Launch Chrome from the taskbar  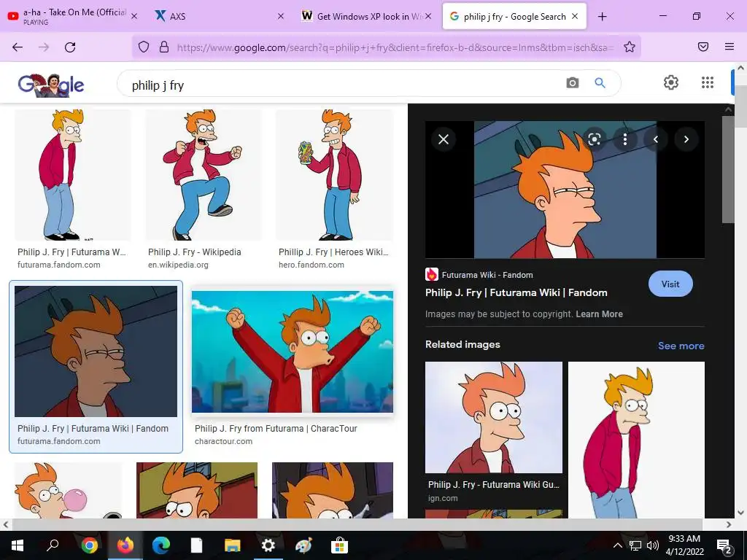coord(89,545)
